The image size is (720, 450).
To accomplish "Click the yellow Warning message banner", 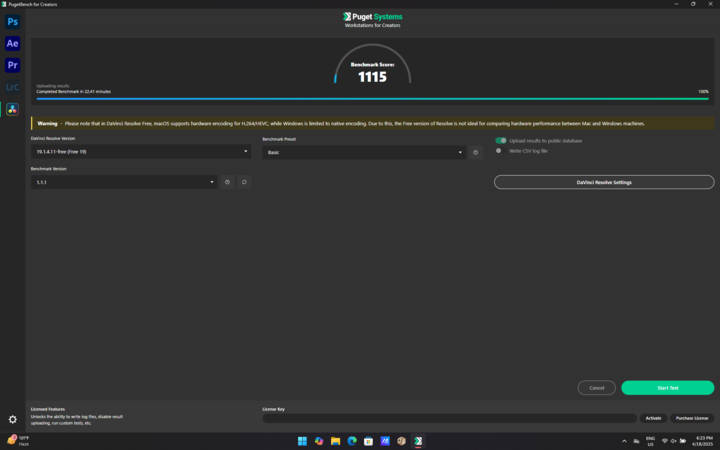I will pyautogui.click(x=372, y=123).
